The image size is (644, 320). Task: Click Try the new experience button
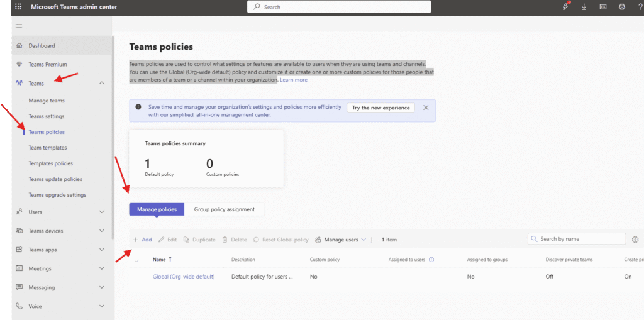pos(380,108)
